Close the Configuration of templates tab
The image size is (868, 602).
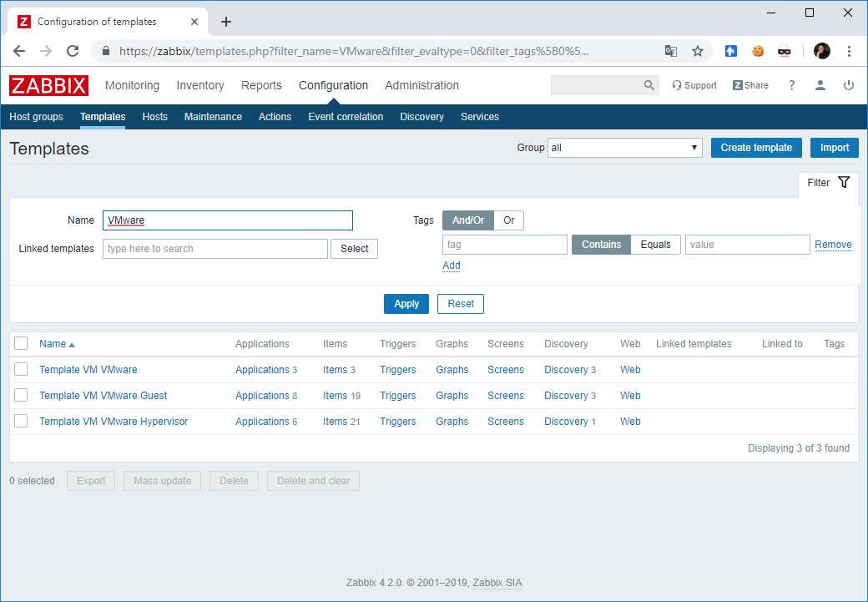click(194, 22)
